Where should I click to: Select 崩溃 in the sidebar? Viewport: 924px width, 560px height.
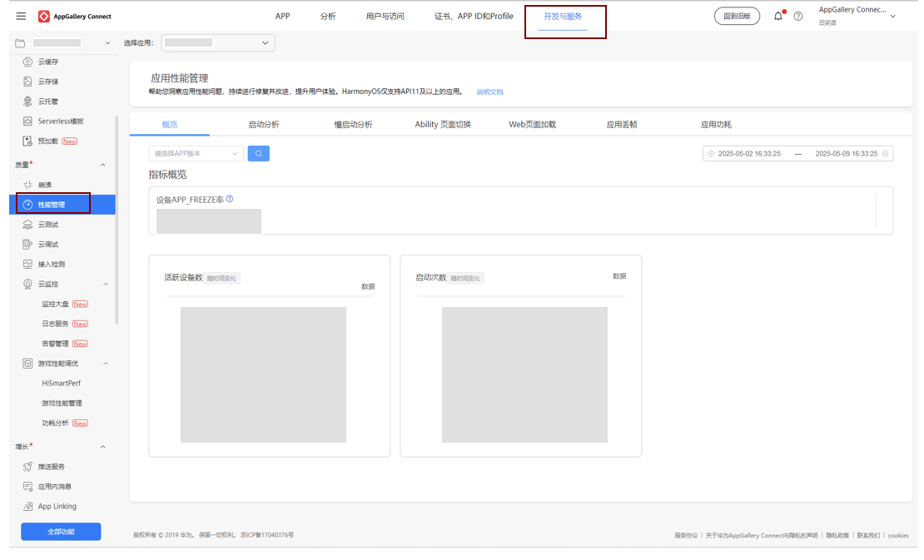44,185
